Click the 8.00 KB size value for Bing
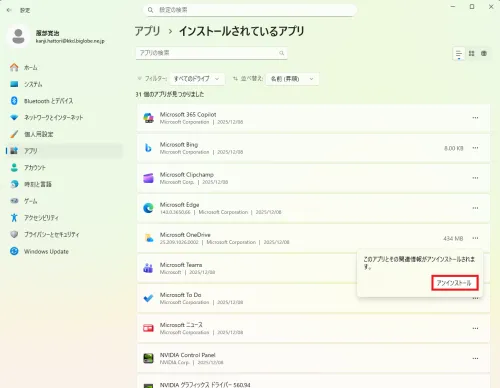The height and width of the screenshot is (388, 500). [454, 148]
